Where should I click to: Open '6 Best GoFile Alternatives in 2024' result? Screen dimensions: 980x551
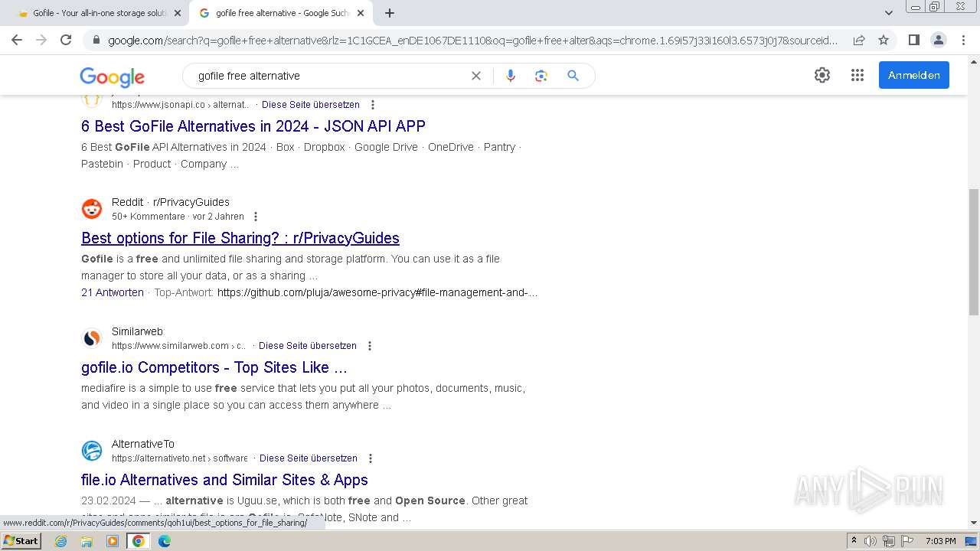(253, 126)
